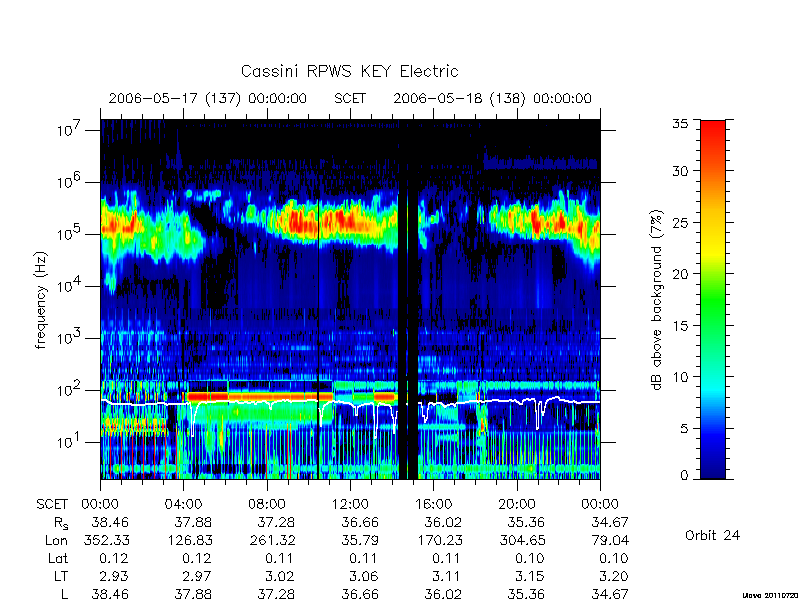Click the green middle of the colorbar
The image size is (800, 600).
[x=713, y=300]
